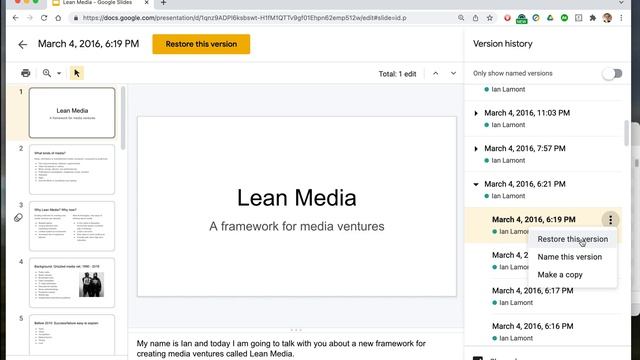
Task: Click the browser home button
Action: click(x=58, y=18)
